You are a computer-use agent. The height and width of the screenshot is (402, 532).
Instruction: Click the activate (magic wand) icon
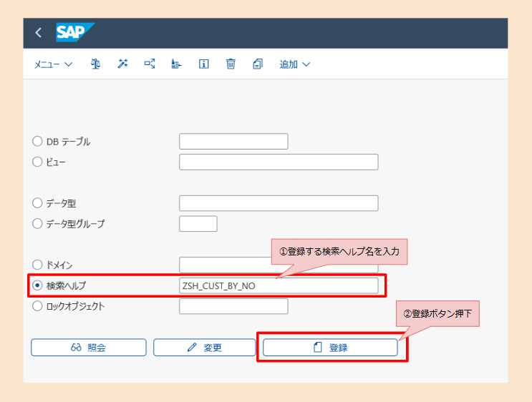pyautogui.click(x=122, y=64)
